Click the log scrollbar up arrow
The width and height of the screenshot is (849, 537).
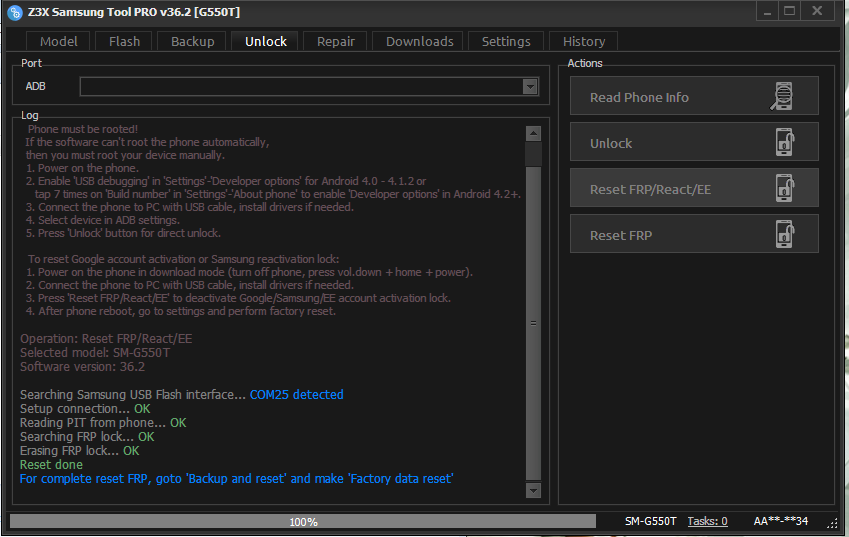533,133
